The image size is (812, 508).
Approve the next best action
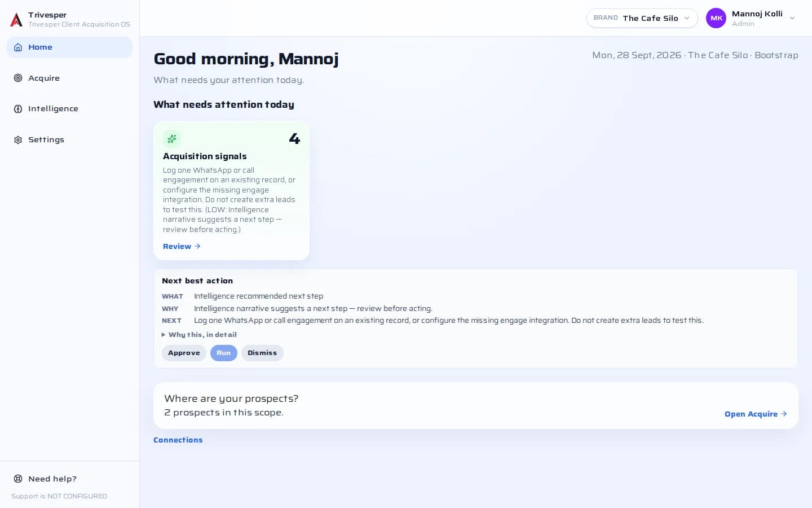point(184,353)
